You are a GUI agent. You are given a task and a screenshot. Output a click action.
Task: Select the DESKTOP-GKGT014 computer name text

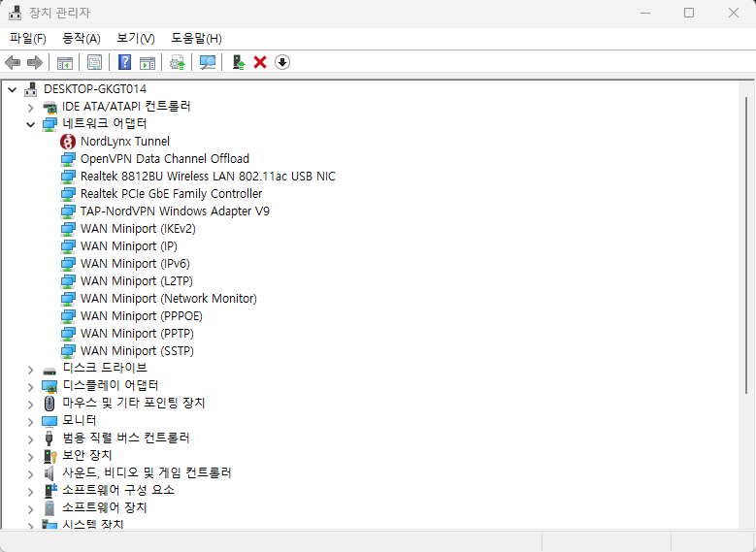click(95, 89)
